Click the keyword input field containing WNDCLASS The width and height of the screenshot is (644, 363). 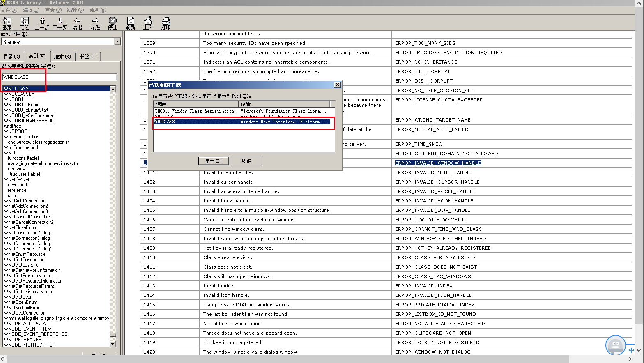[60, 77]
